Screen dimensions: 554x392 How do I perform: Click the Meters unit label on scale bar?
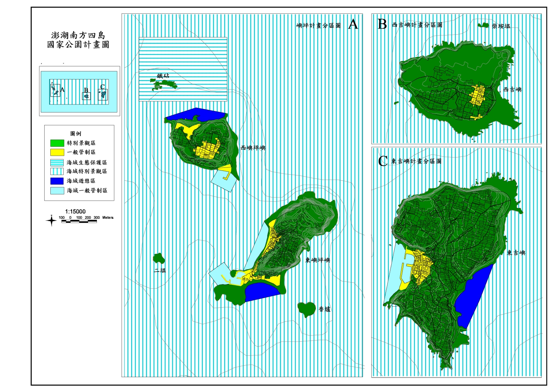108,217
